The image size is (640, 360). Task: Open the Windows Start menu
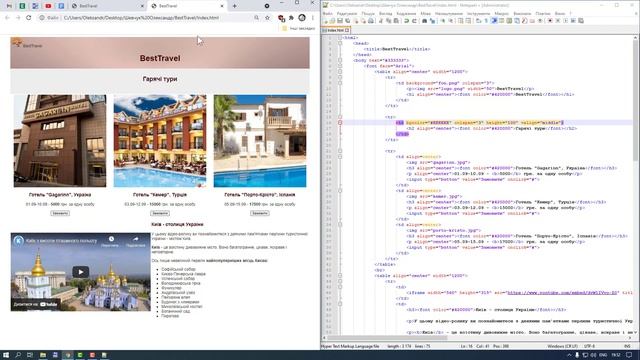(6, 355)
